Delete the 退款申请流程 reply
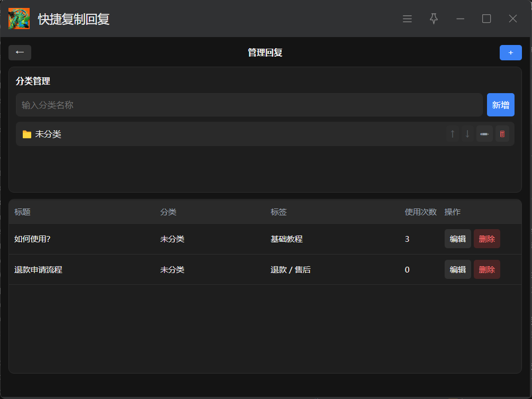This screenshot has width=532, height=399. click(x=486, y=269)
